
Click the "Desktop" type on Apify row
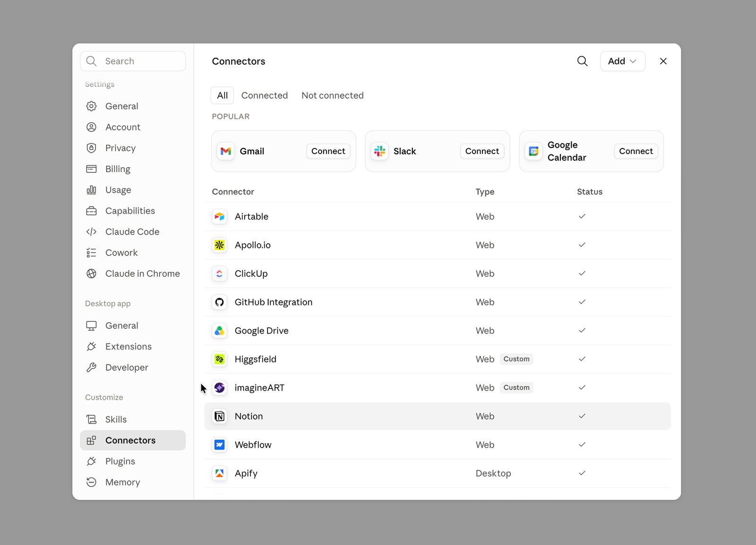tap(493, 473)
